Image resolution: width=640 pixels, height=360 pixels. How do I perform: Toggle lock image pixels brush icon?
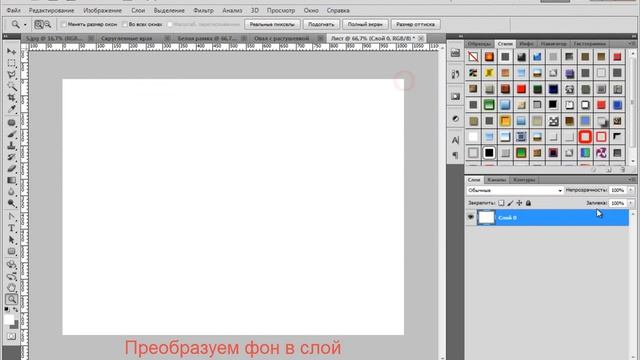click(510, 203)
